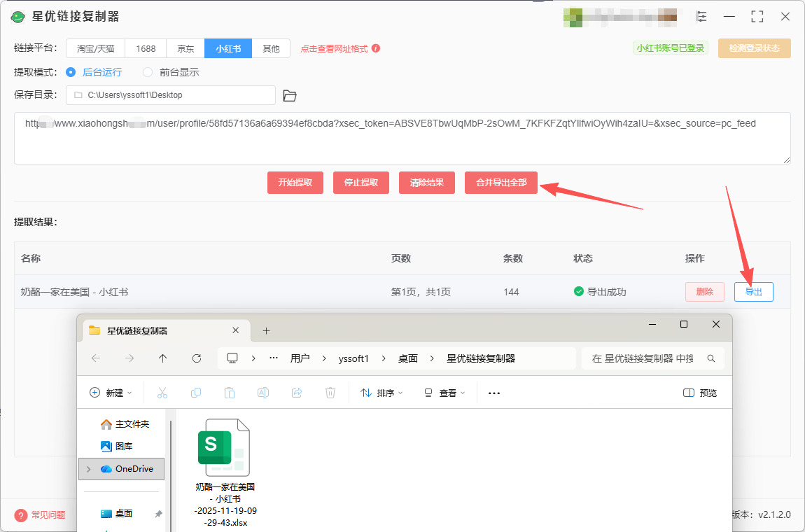
Task: Close the 星优链接复制器 Explorer tab
Action: pyautogui.click(x=236, y=330)
